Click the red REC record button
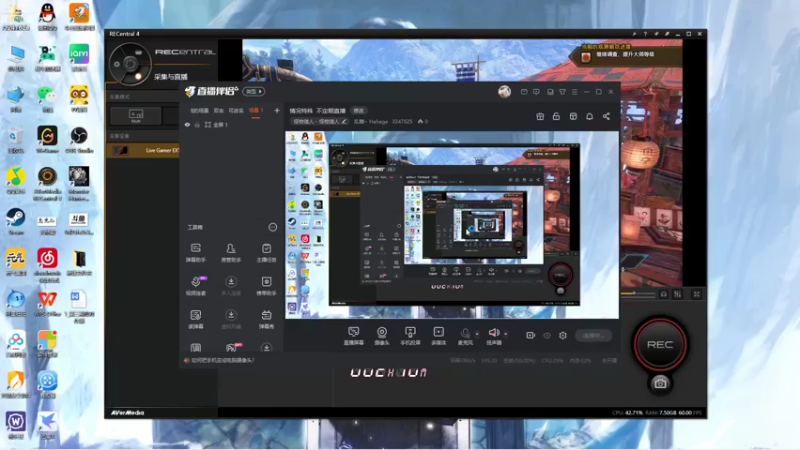The image size is (800, 450). [660, 344]
